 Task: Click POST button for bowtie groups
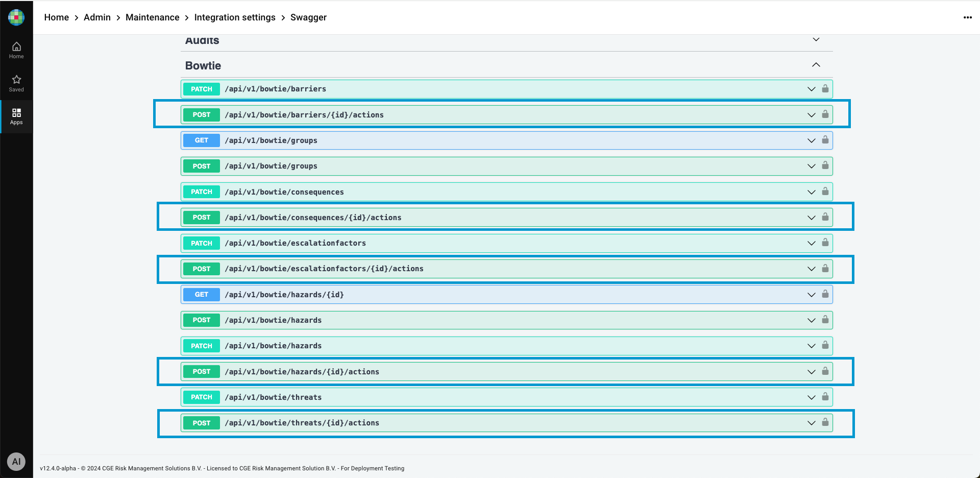click(202, 166)
